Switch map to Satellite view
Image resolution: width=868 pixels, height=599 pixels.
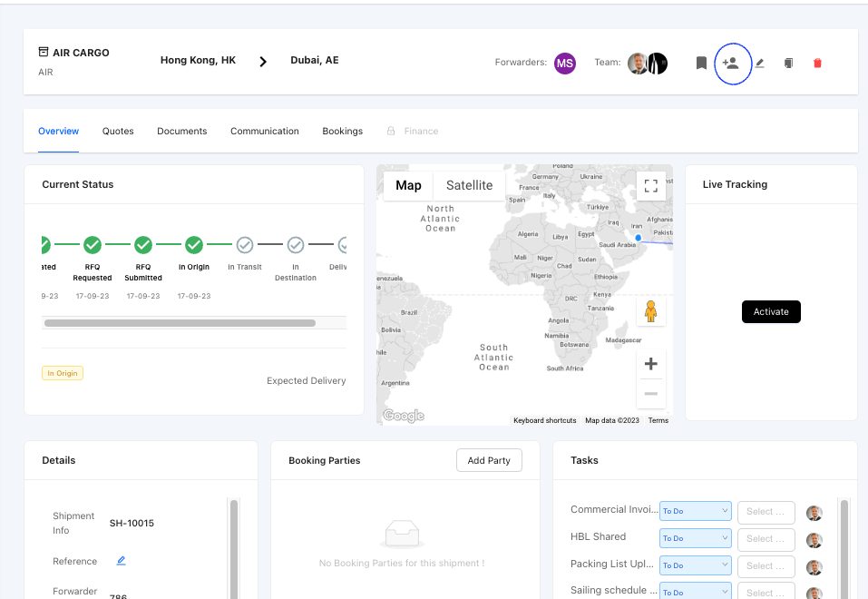point(469,185)
